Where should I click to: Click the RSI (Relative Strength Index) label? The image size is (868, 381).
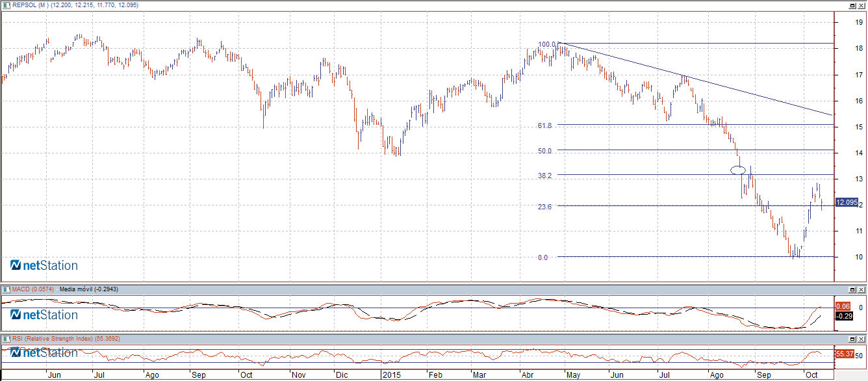tap(53, 339)
